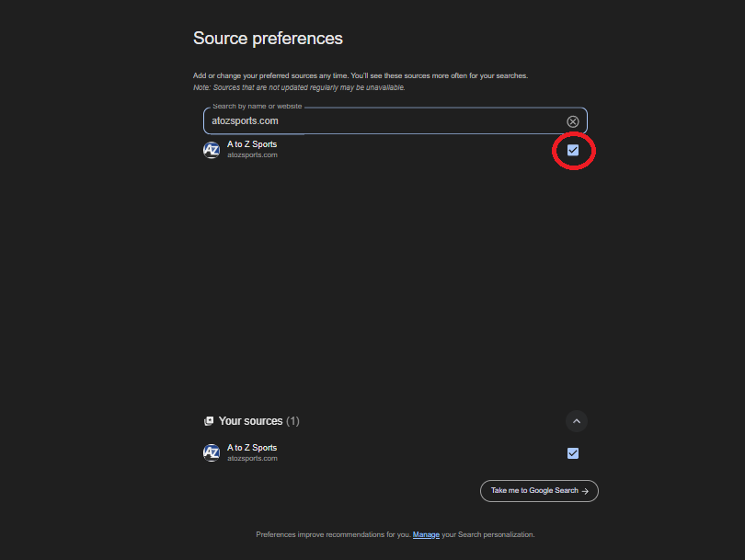Uncheck A to Z Sports under Your sources
The width and height of the screenshot is (745, 560).
click(573, 452)
